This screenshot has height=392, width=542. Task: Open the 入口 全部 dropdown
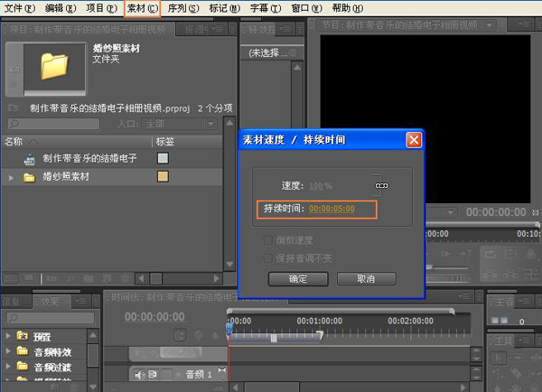point(180,124)
